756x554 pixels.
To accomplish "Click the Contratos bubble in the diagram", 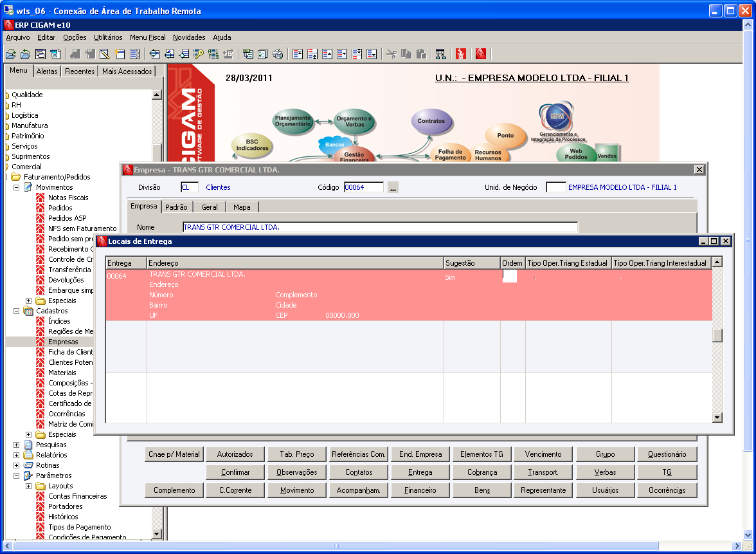I will pyautogui.click(x=431, y=121).
